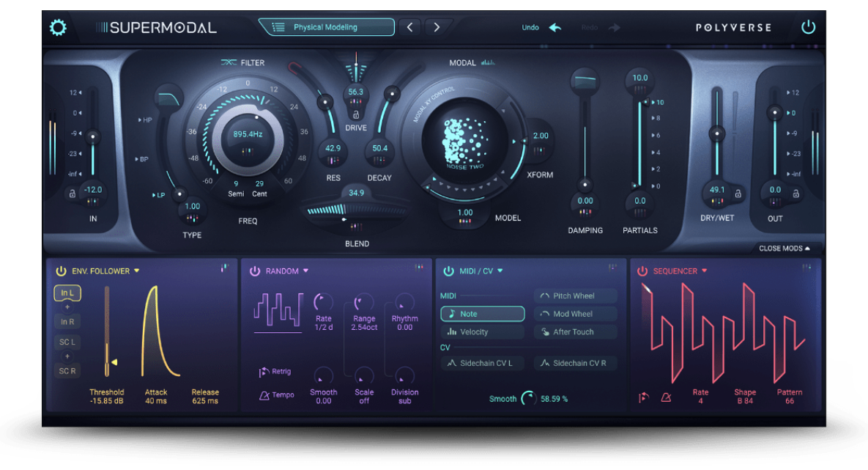Click the Random Division knob
The width and height of the screenshot is (868, 470).
(x=404, y=375)
